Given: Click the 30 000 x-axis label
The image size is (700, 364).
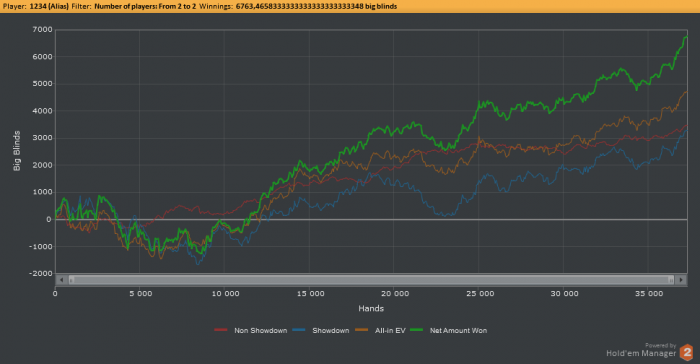Looking at the screenshot, I should pos(564,293).
